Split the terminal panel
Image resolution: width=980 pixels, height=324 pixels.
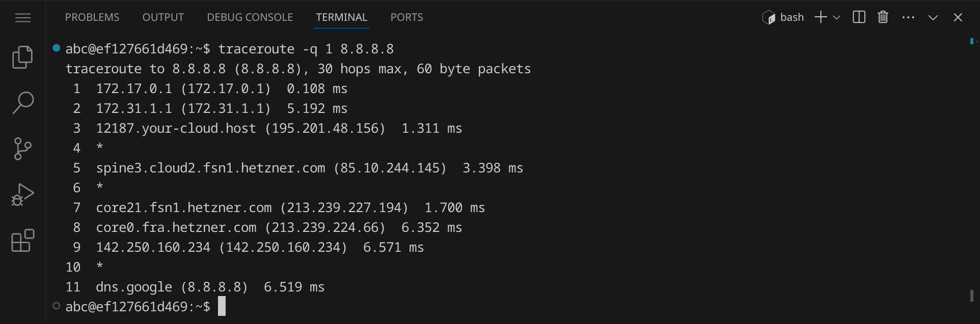tap(859, 17)
